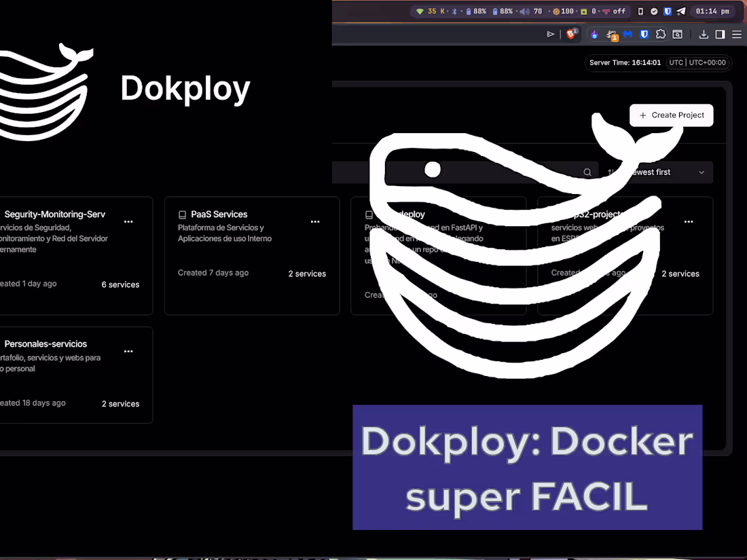Click the 01:14 pm clock
747x560 pixels.
pyautogui.click(x=712, y=11)
